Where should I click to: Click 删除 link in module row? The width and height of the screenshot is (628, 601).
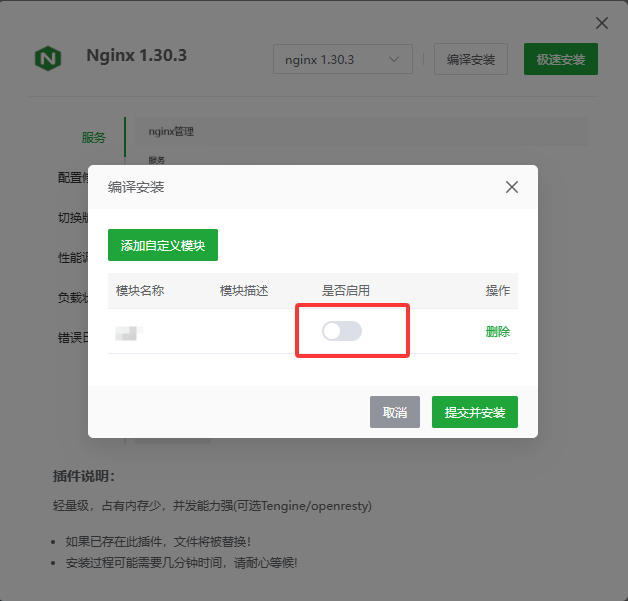tap(498, 332)
